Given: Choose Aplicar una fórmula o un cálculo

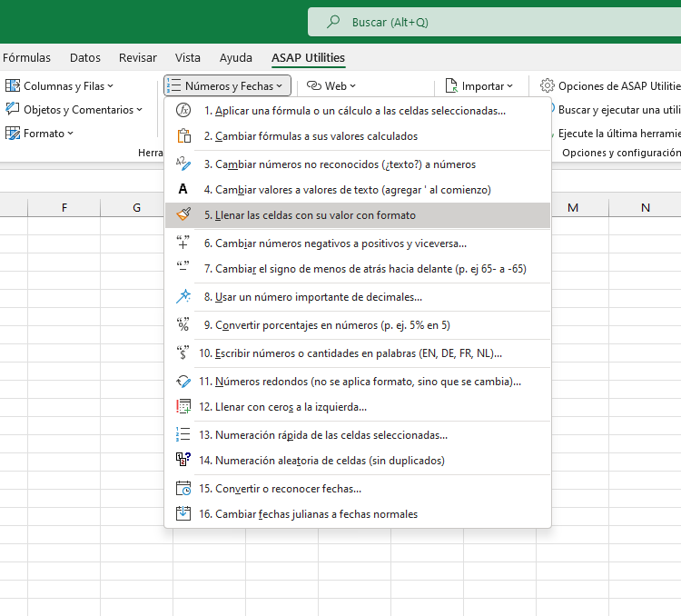Looking at the screenshot, I should 358,111.
